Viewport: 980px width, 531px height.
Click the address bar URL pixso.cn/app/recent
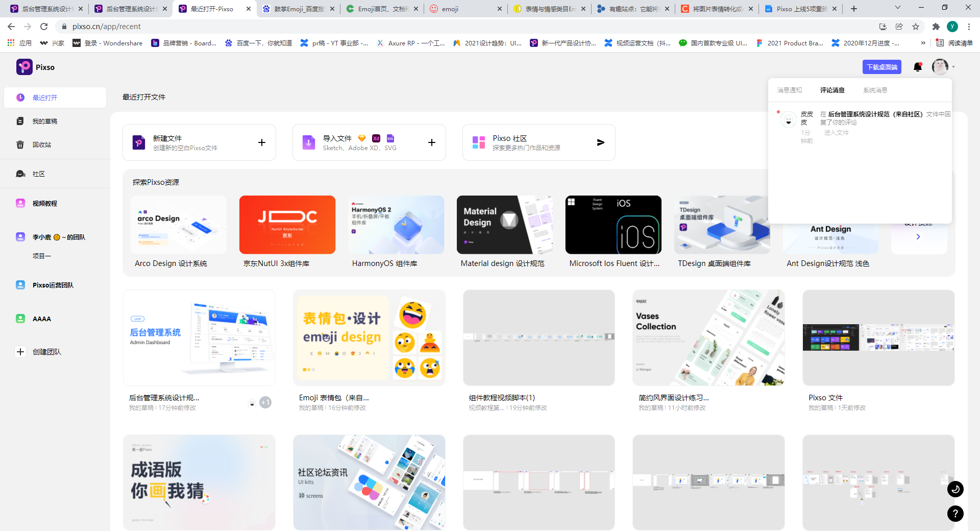[x=107, y=27]
